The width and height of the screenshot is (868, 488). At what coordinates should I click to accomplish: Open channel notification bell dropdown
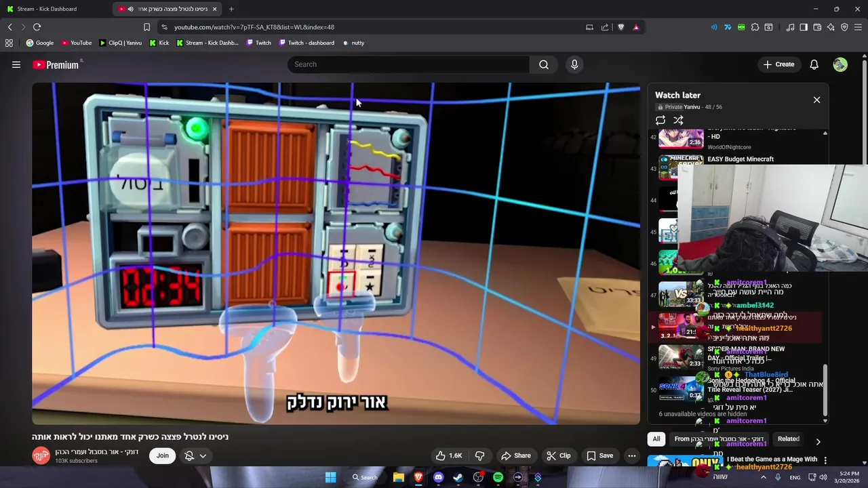point(195,455)
